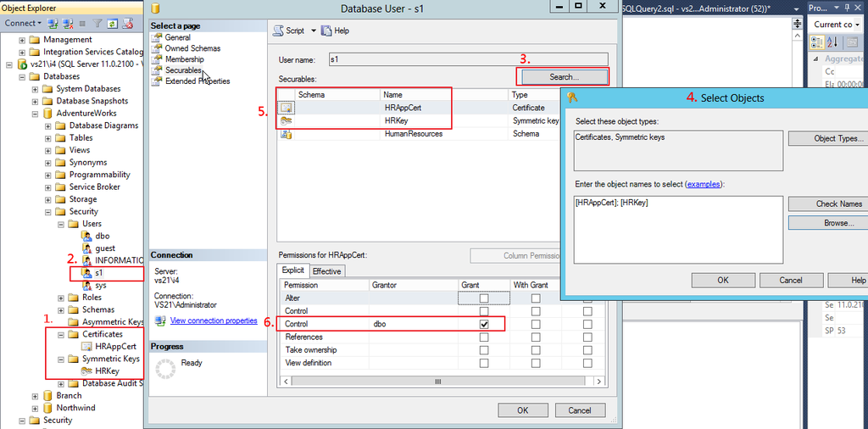The width and height of the screenshot is (868, 429).
Task: Check Grant for References permission
Action: tap(484, 337)
